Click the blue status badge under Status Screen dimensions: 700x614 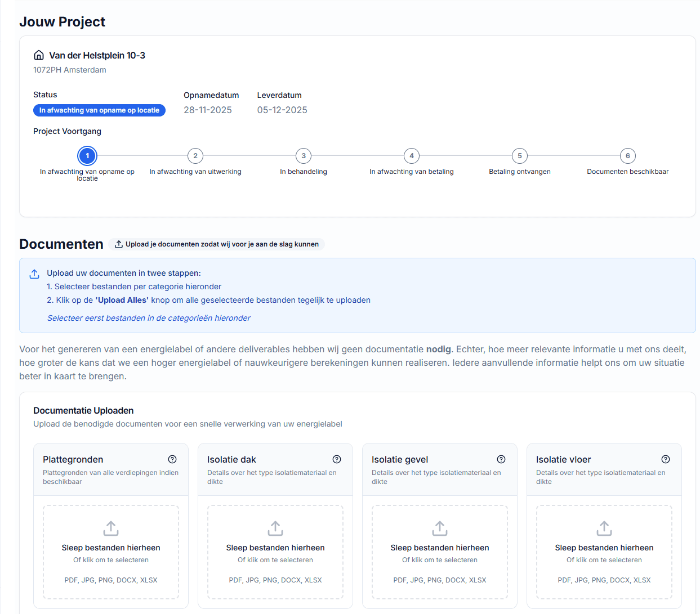(x=99, y=110)
